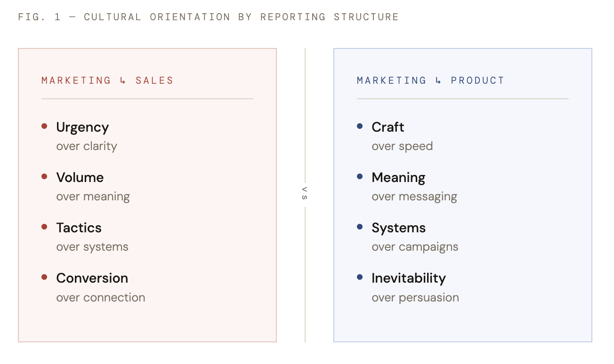Select the Craft heading
This screenshot has width=614, height=364.
point(388,127)
